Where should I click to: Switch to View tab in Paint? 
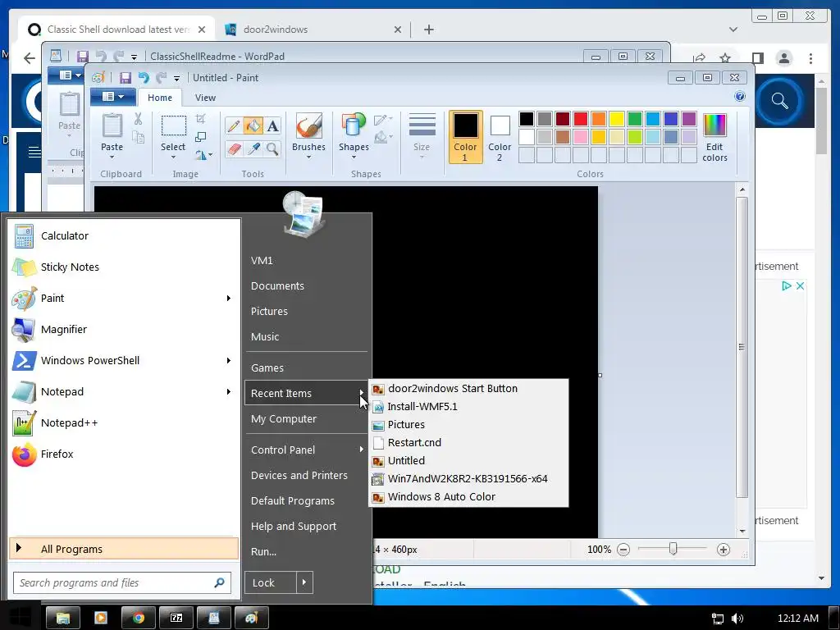[x=205, y=98]
